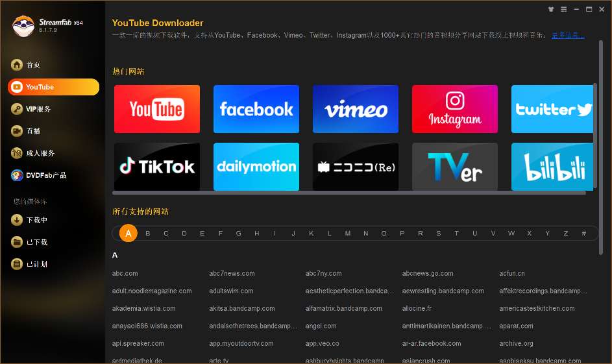
Task: Open the 已计划 scheduled tasks list
Action: click(36, 264)
